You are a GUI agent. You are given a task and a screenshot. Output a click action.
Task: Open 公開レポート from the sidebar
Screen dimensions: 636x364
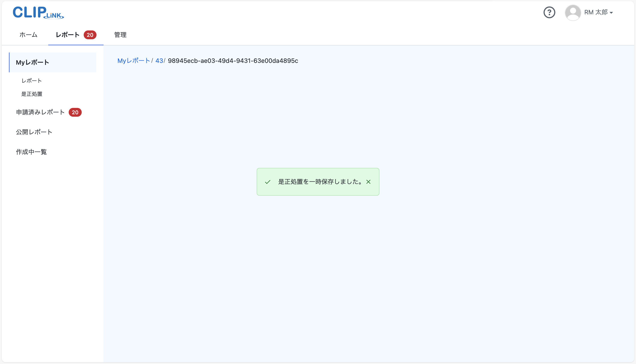34,132
